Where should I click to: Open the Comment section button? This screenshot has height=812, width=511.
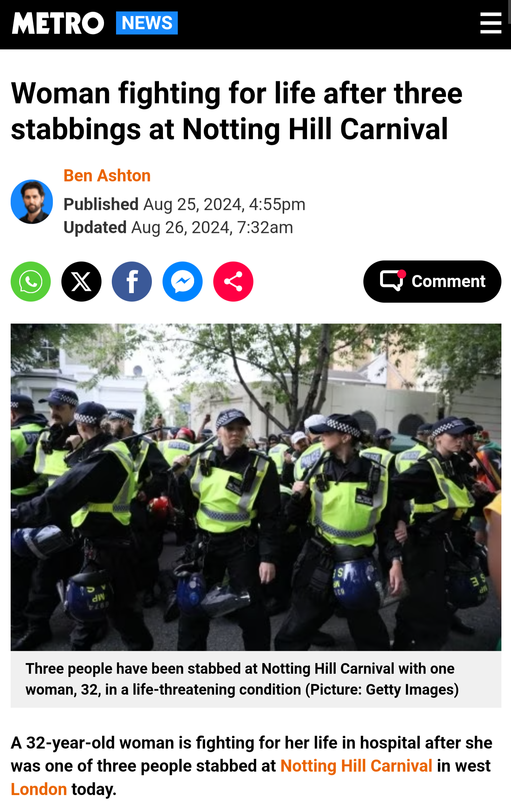[x=432, y=282]
